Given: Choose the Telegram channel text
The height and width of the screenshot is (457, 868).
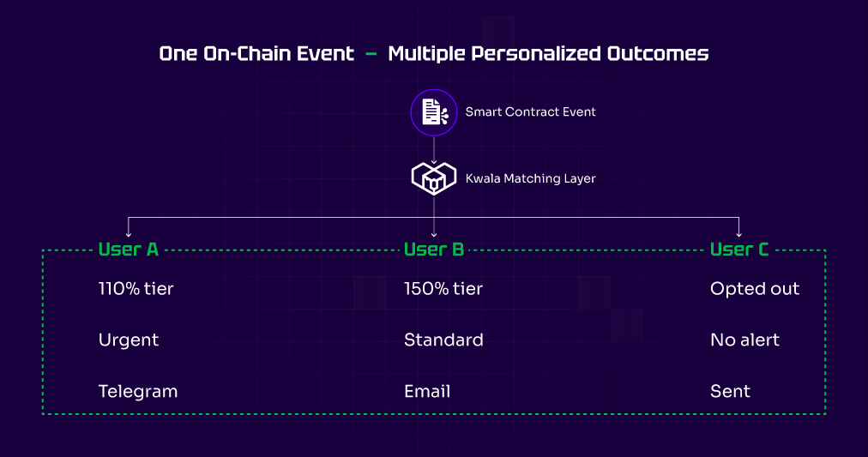Looking at the screenshot, I should tap(138, 392).
